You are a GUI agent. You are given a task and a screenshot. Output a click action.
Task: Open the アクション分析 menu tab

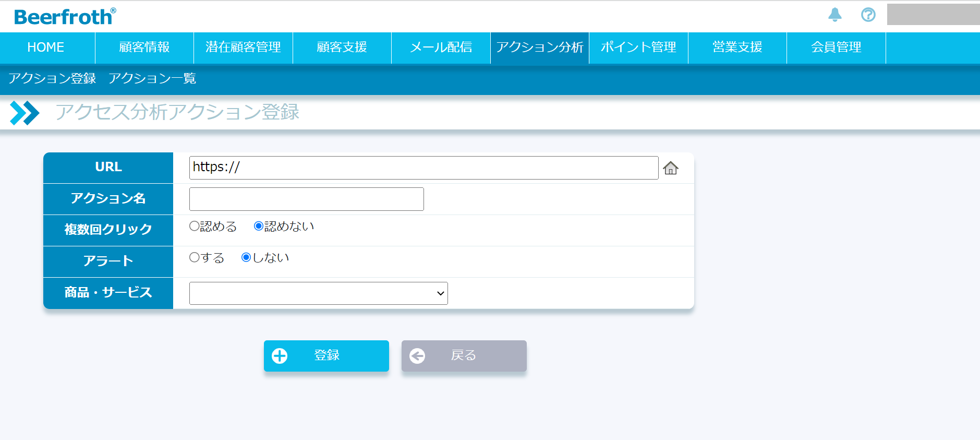point(539,47)
